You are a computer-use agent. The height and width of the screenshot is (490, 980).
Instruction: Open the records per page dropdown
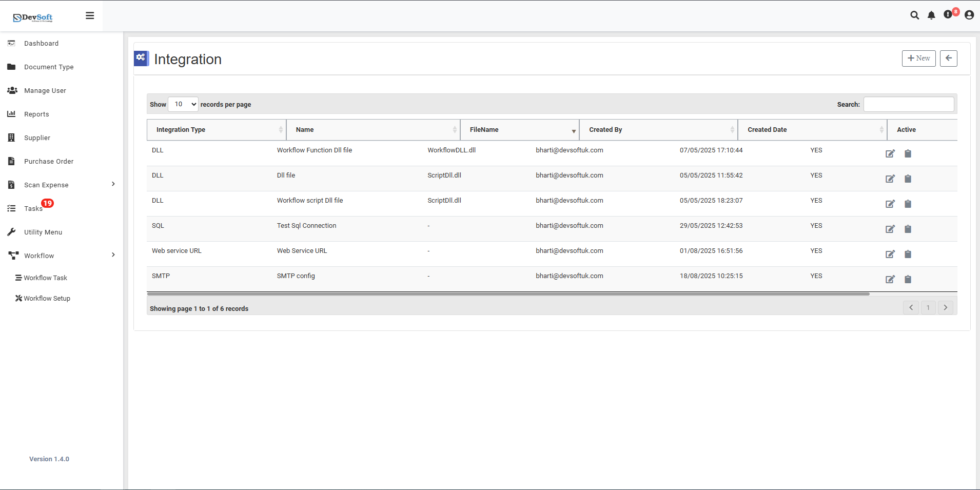click(183, 104)
